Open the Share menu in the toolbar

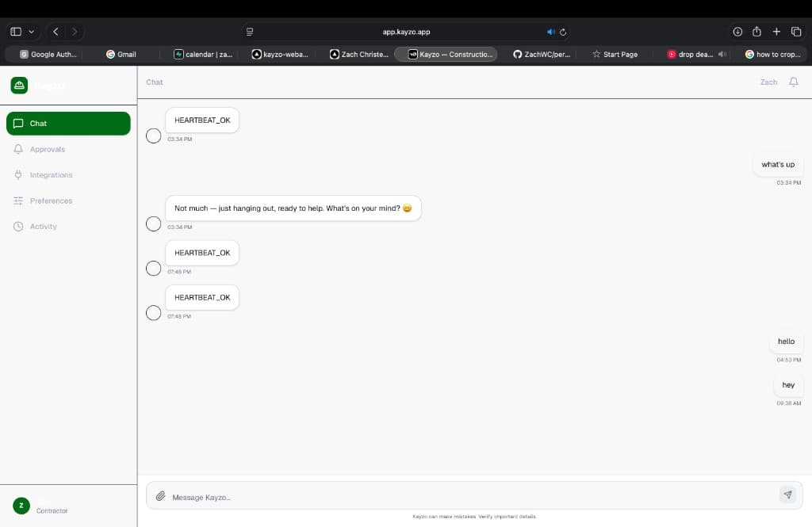tap(757, 31)
